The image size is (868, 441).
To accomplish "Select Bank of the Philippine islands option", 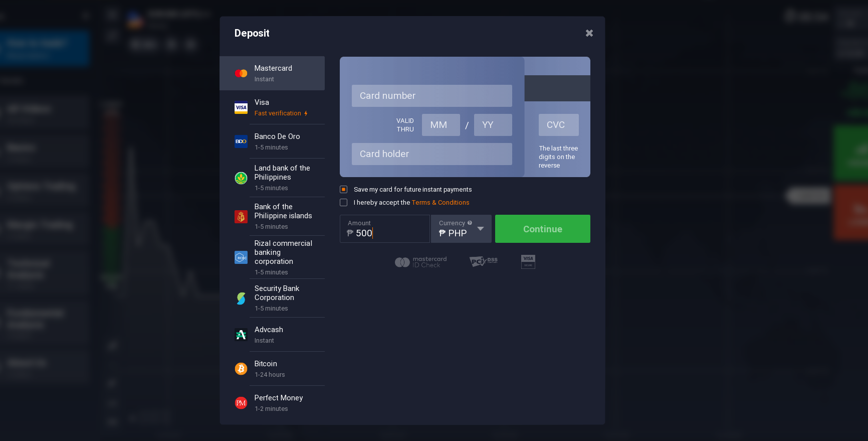I will pyautogui.click(x=272, y=216).
